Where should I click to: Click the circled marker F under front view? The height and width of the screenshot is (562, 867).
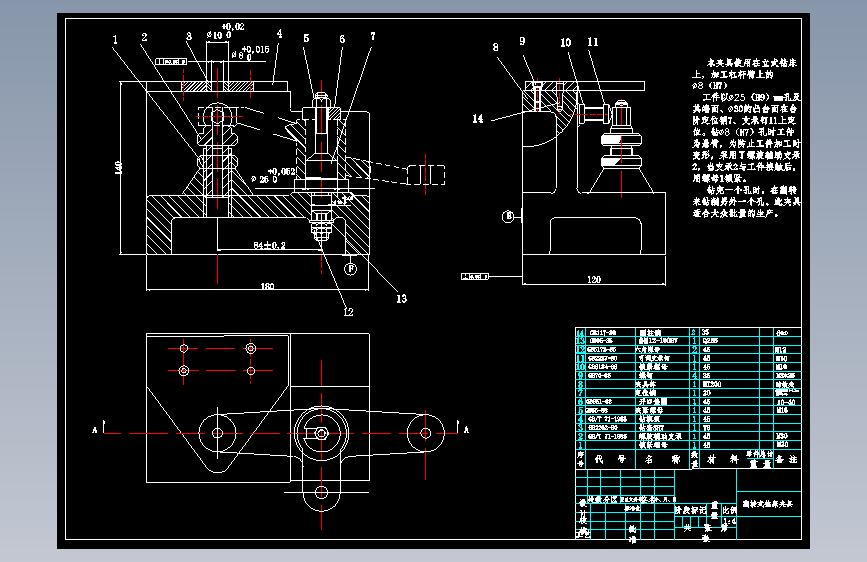[x=351, y=269]
